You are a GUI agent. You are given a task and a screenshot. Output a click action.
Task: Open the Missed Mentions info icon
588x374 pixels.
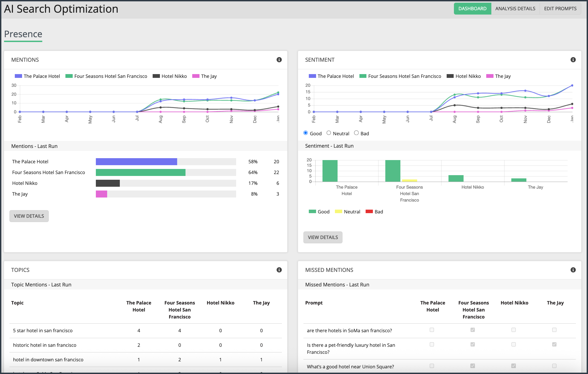[573, 270]
